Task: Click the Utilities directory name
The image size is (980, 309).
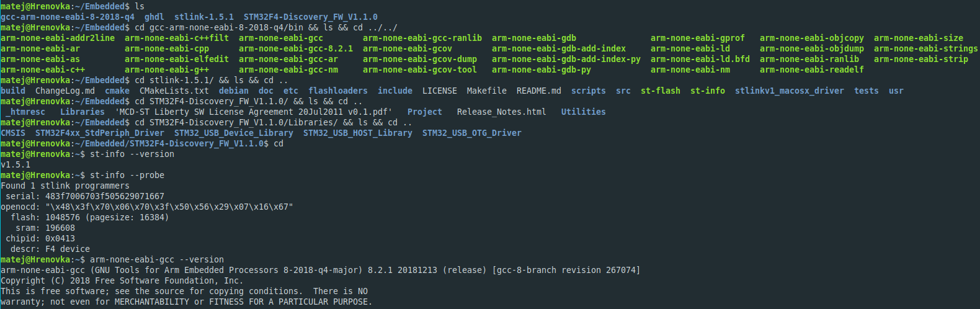Action: click(583, 112)
